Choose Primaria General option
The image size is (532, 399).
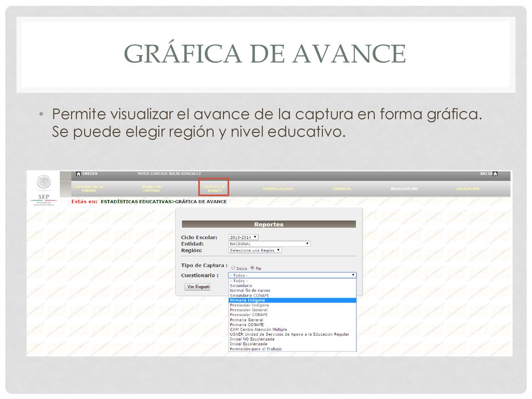[x=292, y=320]
